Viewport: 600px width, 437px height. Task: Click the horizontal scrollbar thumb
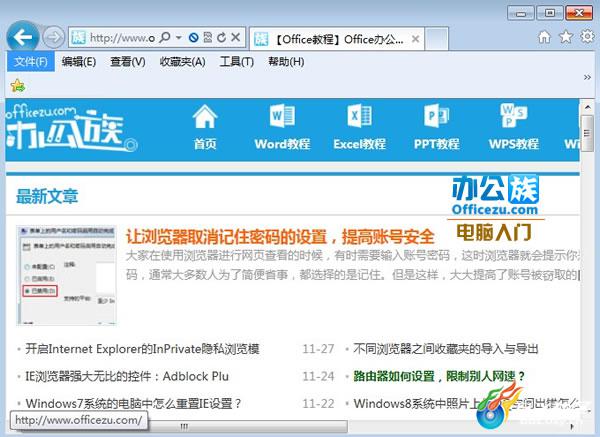pos(184,426)
